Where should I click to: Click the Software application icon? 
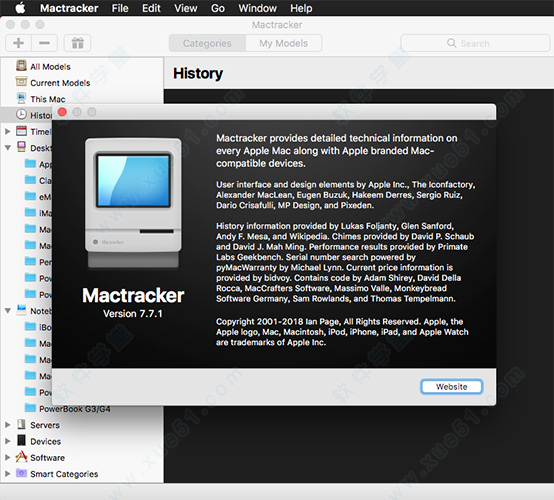21,457
